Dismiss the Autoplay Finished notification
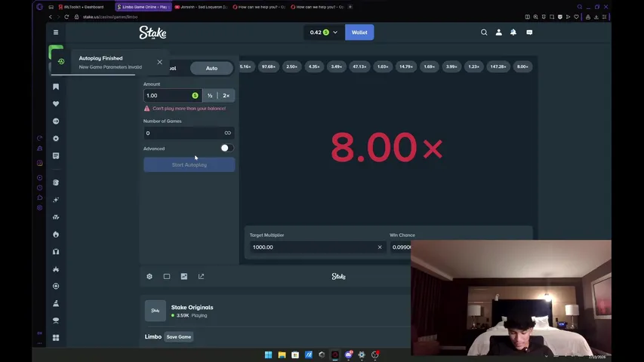The image size is (644, 362). pos(160,62)
